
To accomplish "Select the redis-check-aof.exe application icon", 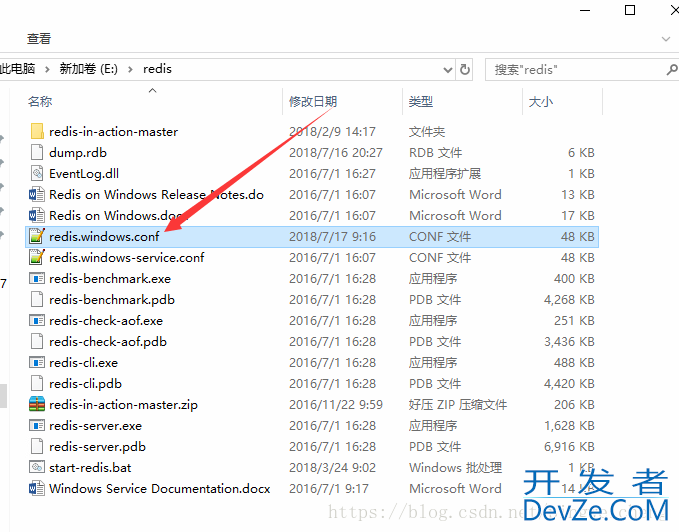I will 37,320.
